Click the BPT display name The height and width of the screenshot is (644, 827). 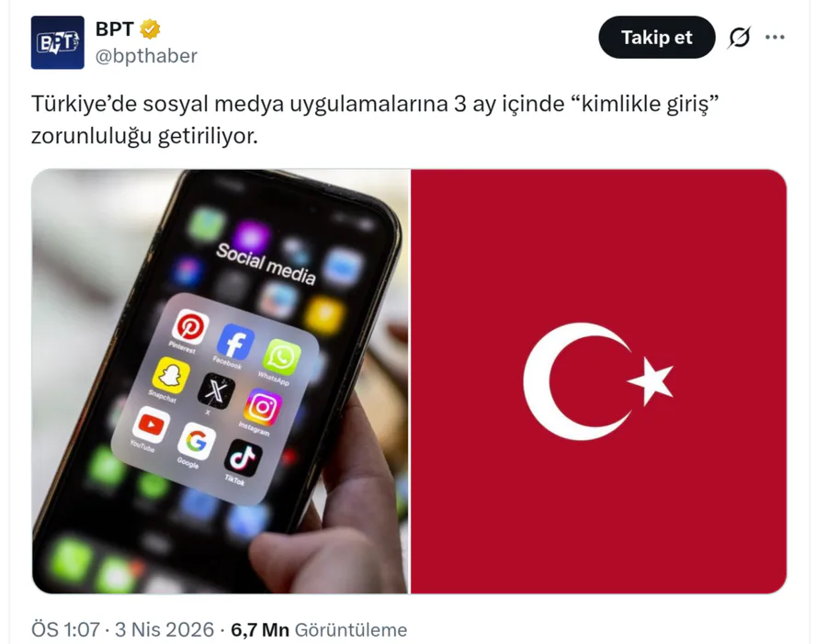[115, 29]
